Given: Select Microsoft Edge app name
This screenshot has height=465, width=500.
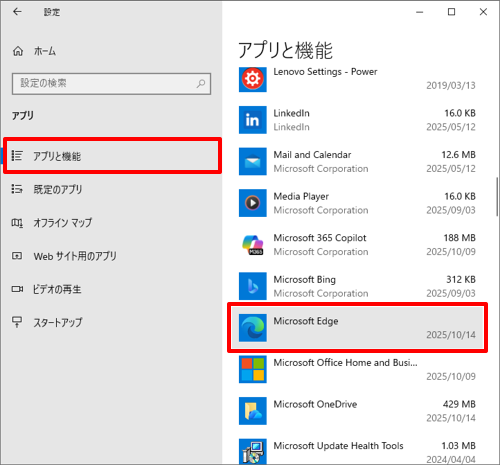Looking at the screenshot, I should 306,321.
